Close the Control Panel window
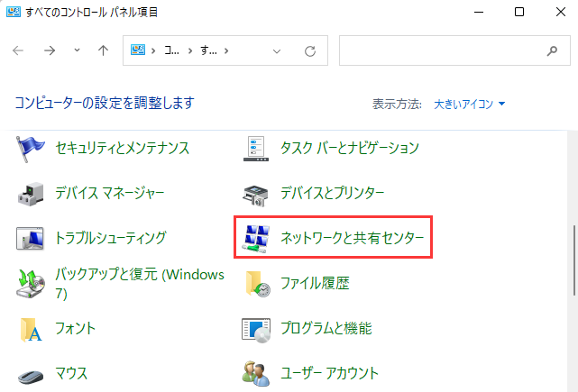578x392 pixels. pyautogui.click(x=561, y=12)
